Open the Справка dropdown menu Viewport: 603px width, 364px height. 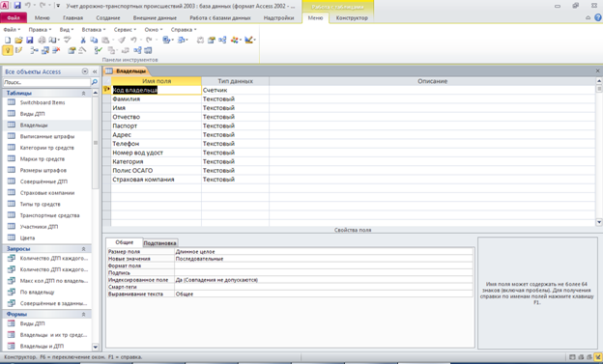click(184, 30)
